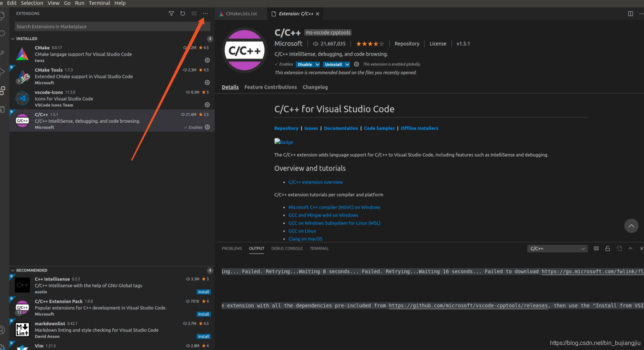Click the C/C++ extension large logo
The height and width of the screenshot is (350, 644).
click(x=245, y=50)
